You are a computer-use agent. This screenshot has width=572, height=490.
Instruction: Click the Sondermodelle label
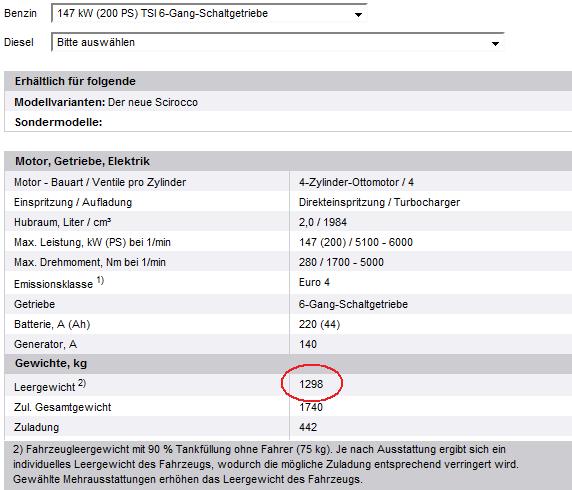coord(58,122)
